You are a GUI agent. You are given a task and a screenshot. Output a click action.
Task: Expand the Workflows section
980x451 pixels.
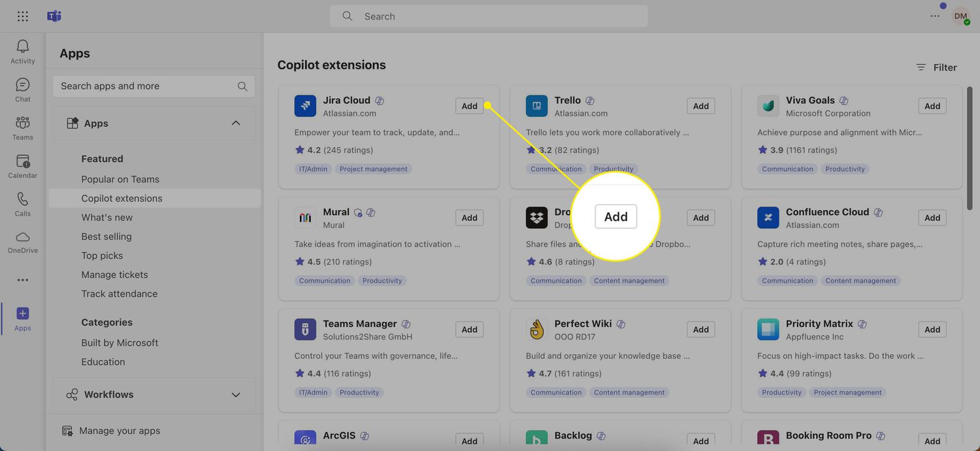point(236,395)
